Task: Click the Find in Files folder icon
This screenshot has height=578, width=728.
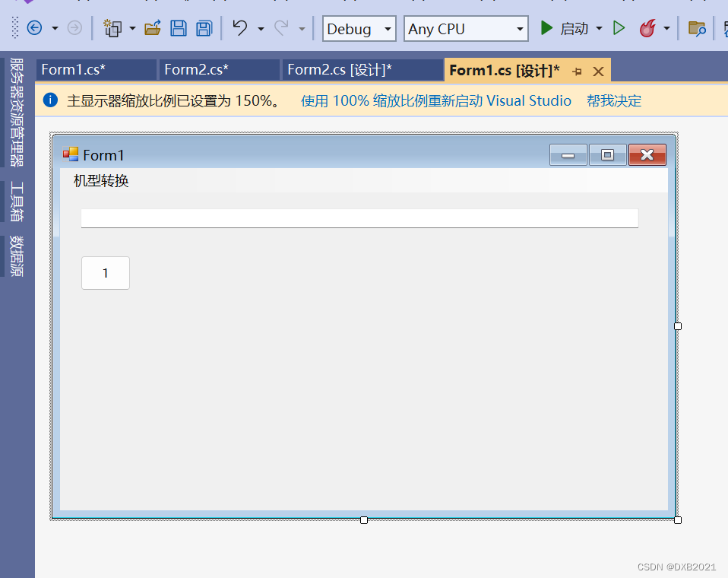Action: point(696,28)
